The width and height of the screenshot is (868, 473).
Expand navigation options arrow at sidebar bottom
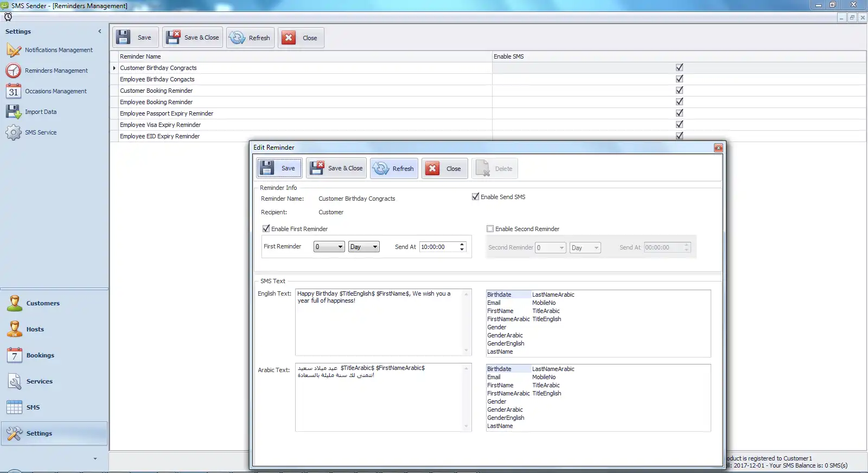[95, 459]
